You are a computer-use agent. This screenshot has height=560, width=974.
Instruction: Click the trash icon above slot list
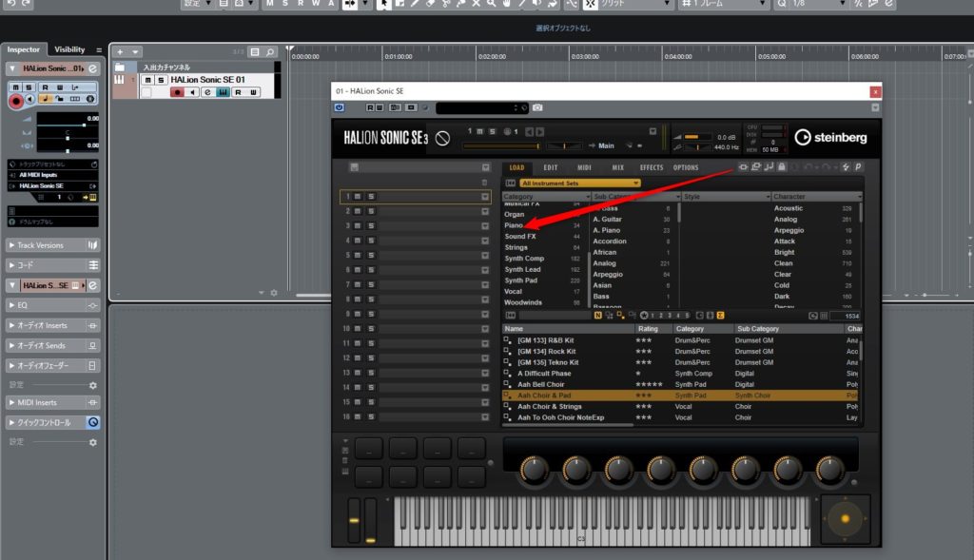tap(484, 183)
